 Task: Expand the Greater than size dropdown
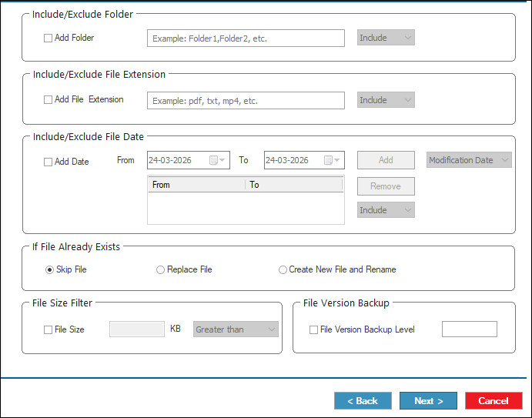[x=236, y=329]
